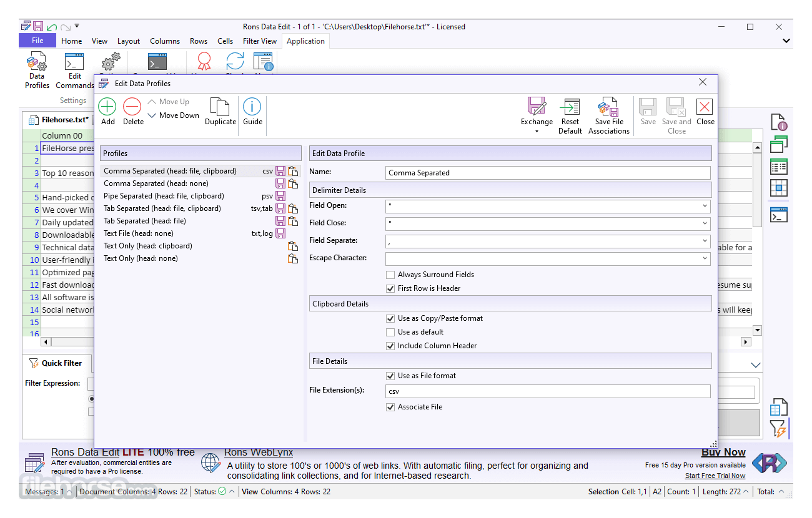The image size is (812, 518).
Task: Toggle Always Surround Fields checkbox
Action: click(x=390, y=275)
